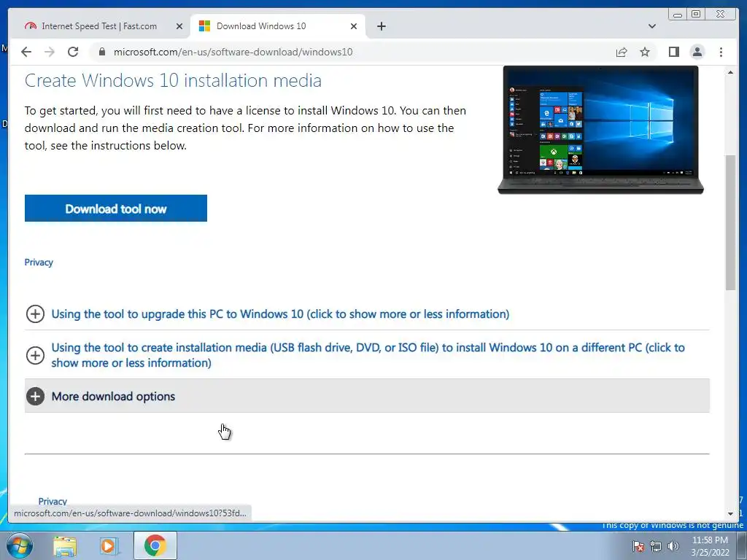Open network status tray icon
Image resolution: width=747 pixels, height=560 pixels.
pyautogui.click(x=656, y=546)
